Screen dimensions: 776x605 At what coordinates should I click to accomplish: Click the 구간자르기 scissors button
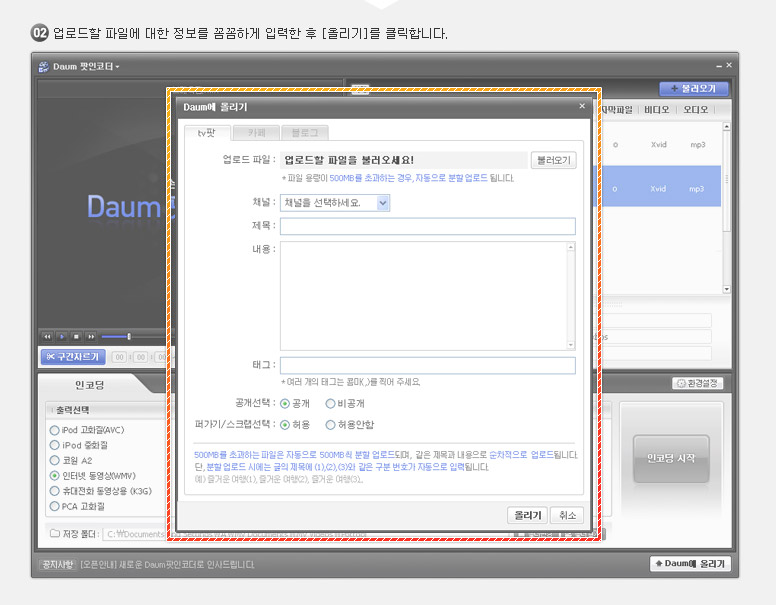click(73, 356)
